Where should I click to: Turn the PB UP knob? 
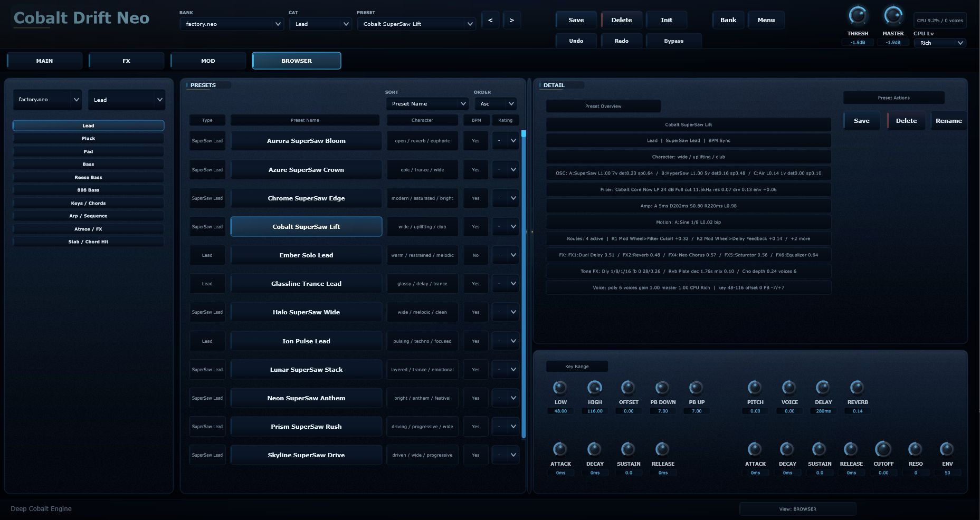[x=697, y=388]
